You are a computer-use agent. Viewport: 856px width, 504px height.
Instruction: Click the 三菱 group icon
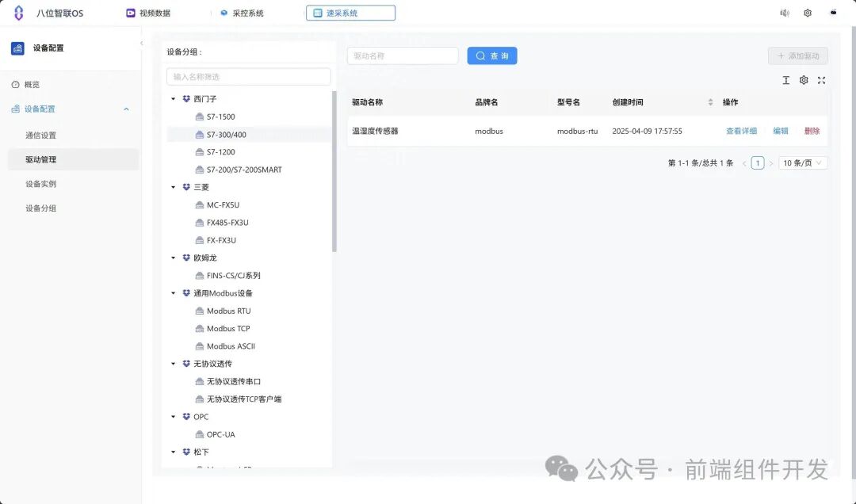click(186, 187)
